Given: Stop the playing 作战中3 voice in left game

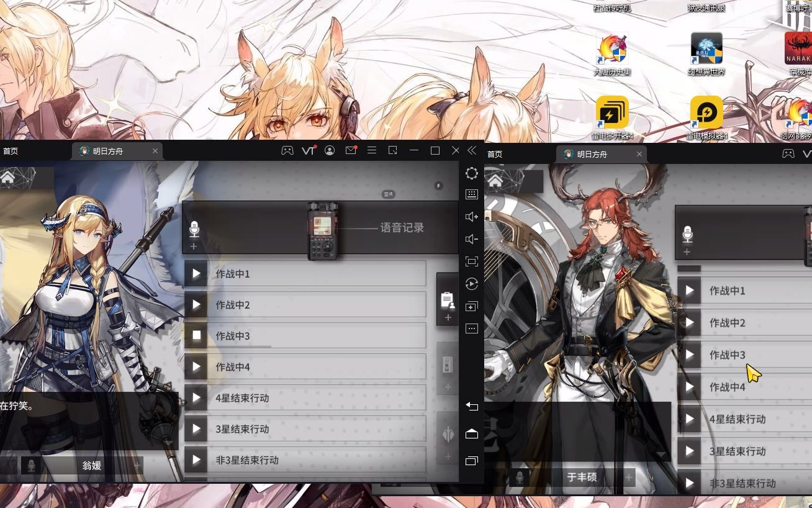Looking at the screenshot, I should click(196, 335).
